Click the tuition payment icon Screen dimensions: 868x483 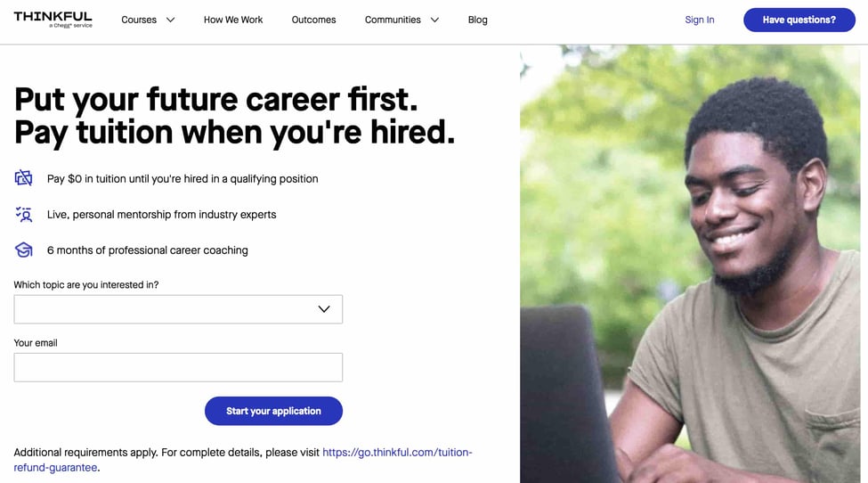point(23,178)
